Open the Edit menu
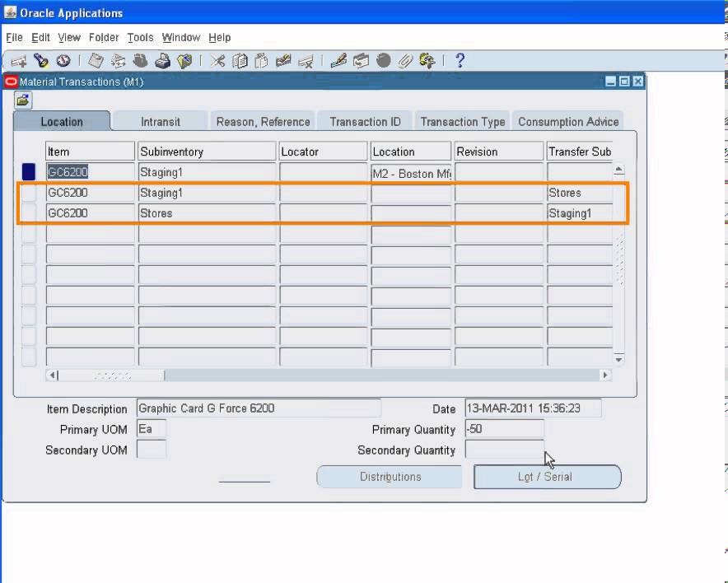 click(x=41, y=38)
